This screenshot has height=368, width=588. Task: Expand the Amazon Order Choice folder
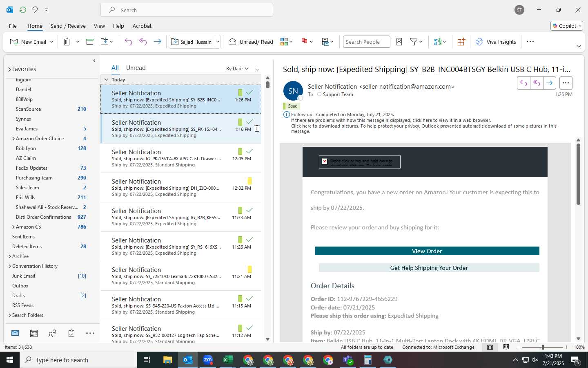click(13, 139)
